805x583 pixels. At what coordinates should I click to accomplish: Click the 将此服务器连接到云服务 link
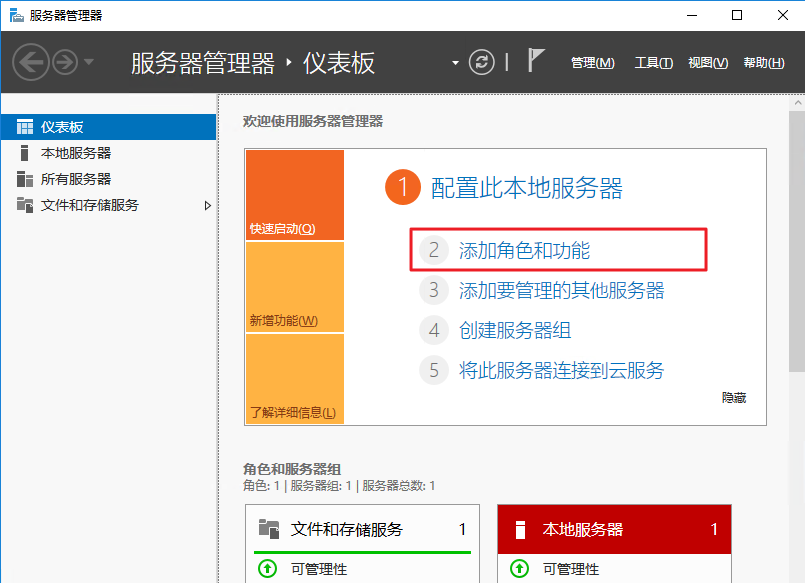click(x=562, y=371)
